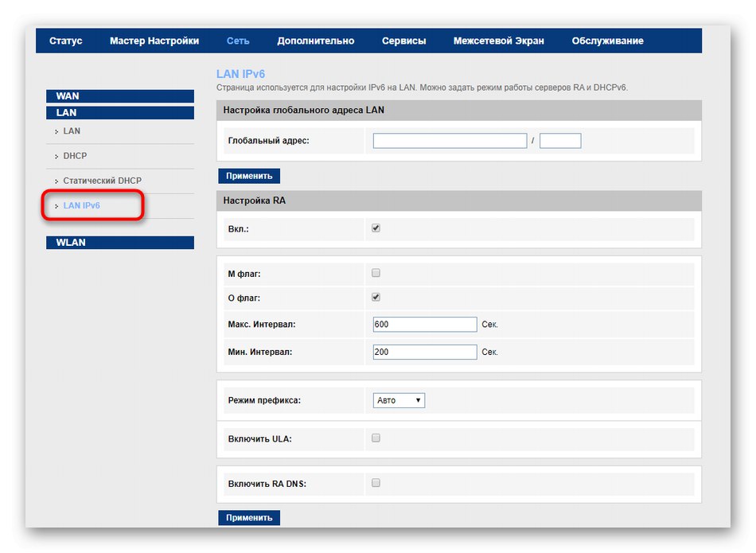
Task: Click the Глобальный адрес address field
Action: (x=450, y=141)
